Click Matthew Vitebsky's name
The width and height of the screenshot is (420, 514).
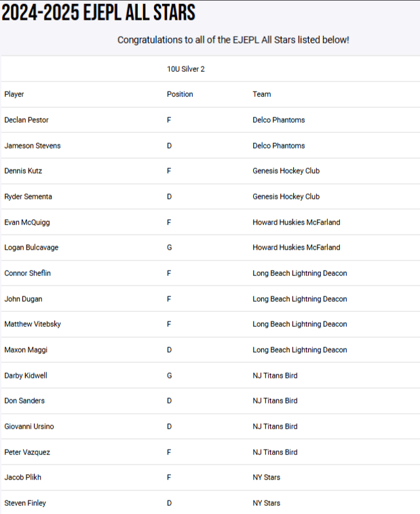[33, 324]
